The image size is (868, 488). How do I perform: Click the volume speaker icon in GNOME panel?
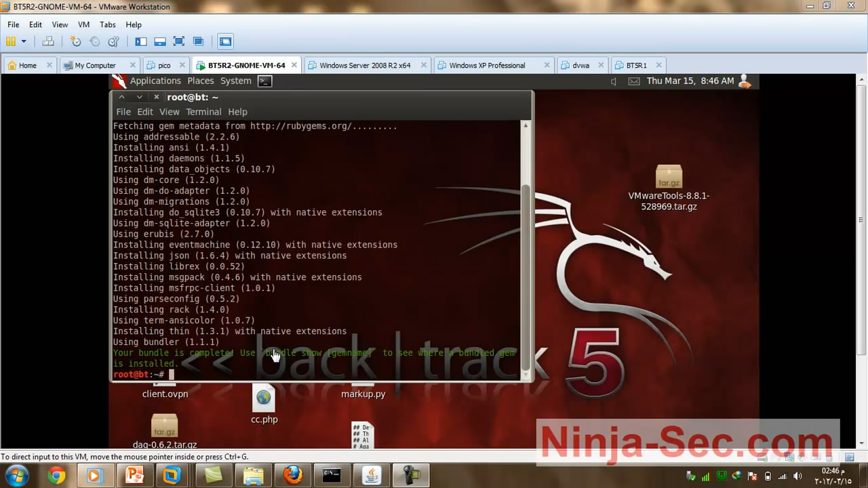pyautogui.click(x=613, y=81)
